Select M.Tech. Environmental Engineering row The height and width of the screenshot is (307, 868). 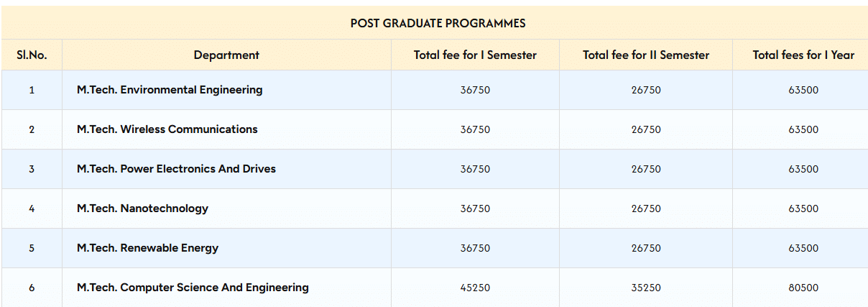[170, 90]
